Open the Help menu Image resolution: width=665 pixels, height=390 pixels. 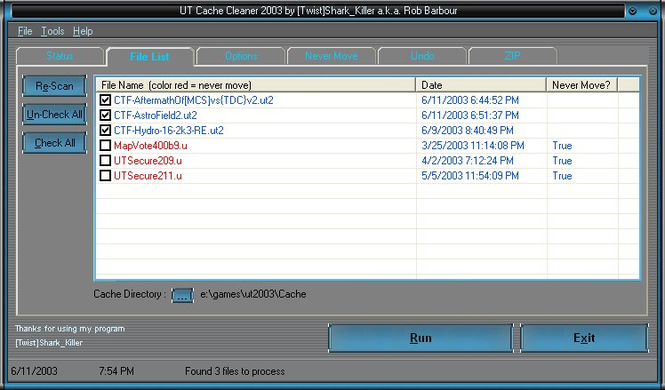(83, 31)
